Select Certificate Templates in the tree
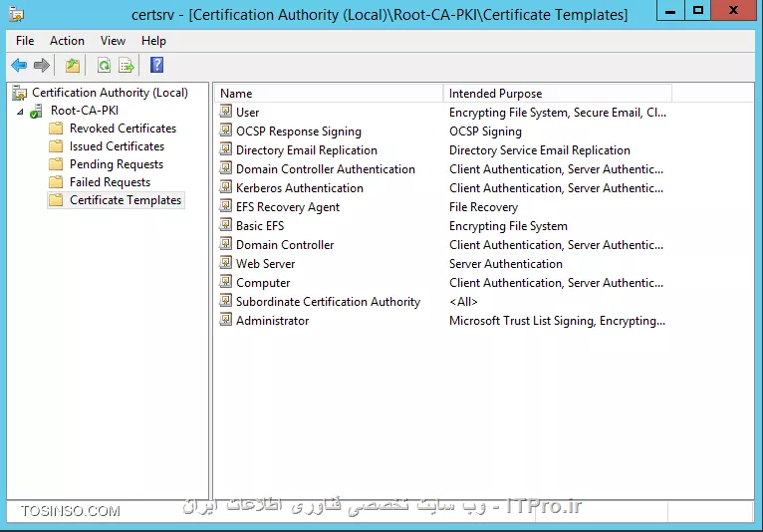 pyautogui.click(x=126, y=200)
